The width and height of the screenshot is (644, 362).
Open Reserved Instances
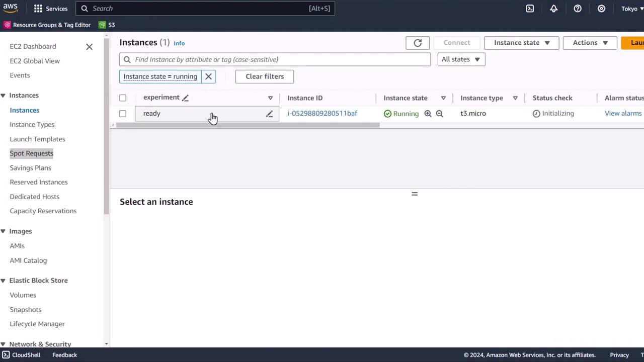(39, 182)
